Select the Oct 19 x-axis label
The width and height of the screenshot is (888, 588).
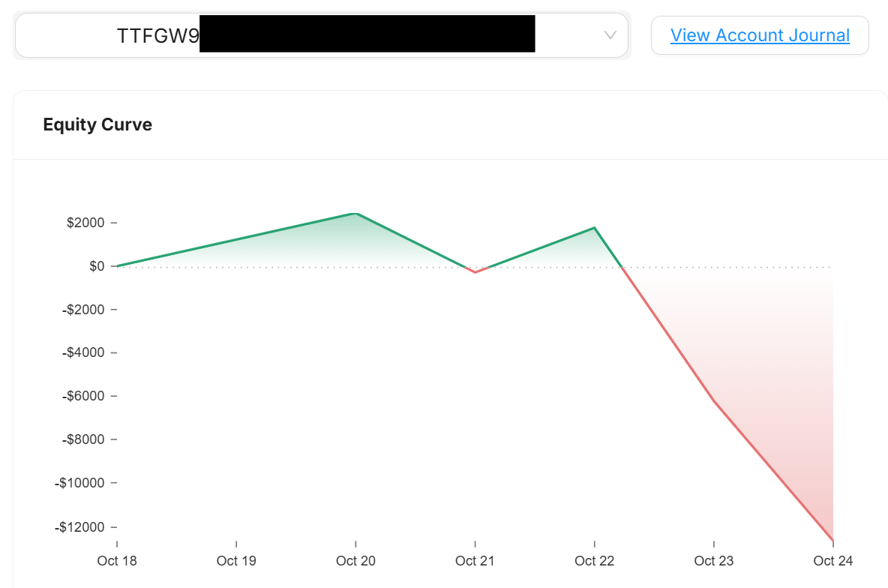coord(236,561)
